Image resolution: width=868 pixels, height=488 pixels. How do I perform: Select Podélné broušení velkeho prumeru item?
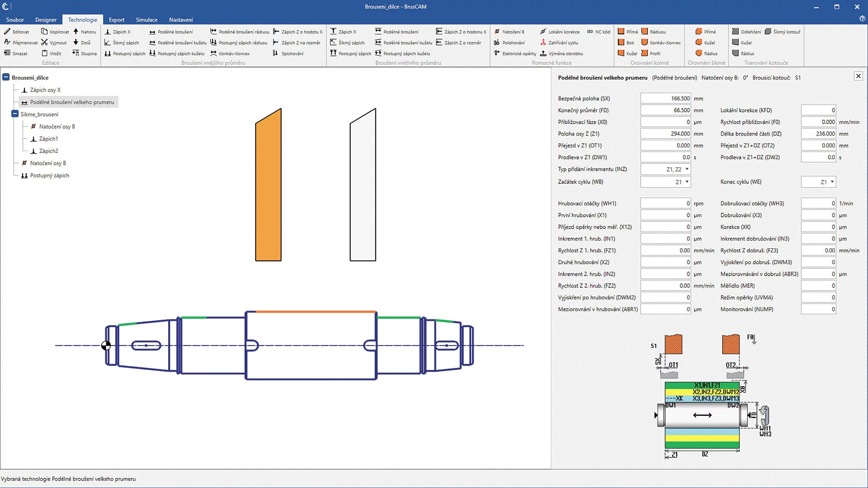pos(69,102)
